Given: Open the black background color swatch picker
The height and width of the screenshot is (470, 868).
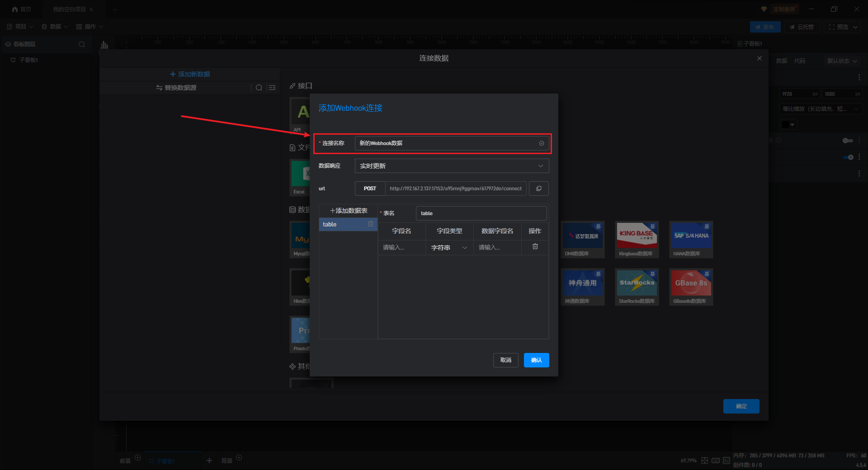Looking at the screenshot, I should (788, 125).
